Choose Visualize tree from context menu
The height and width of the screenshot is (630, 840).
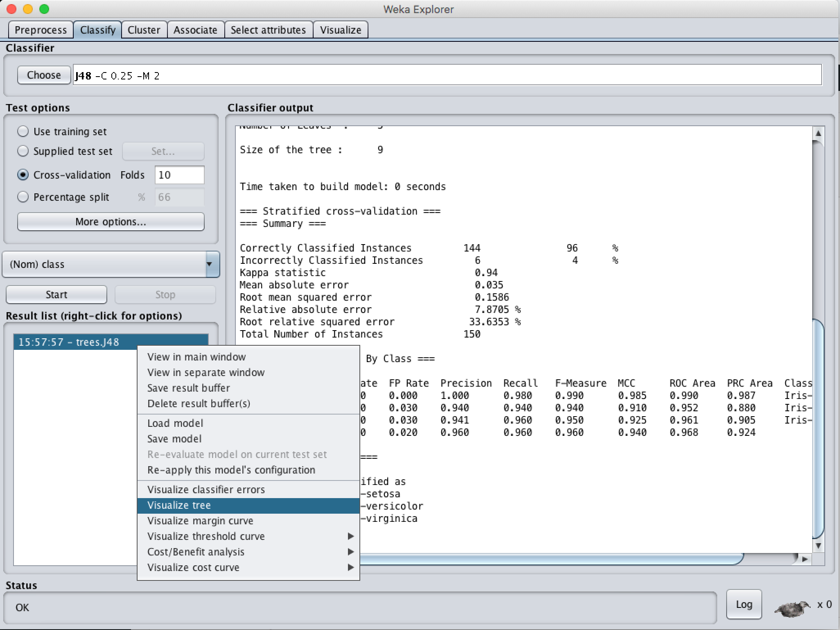179,505
